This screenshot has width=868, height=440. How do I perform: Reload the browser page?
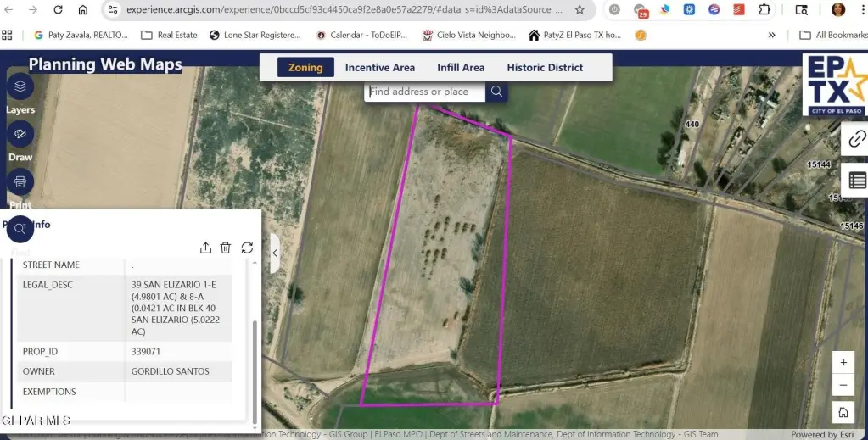pos(59,9)
